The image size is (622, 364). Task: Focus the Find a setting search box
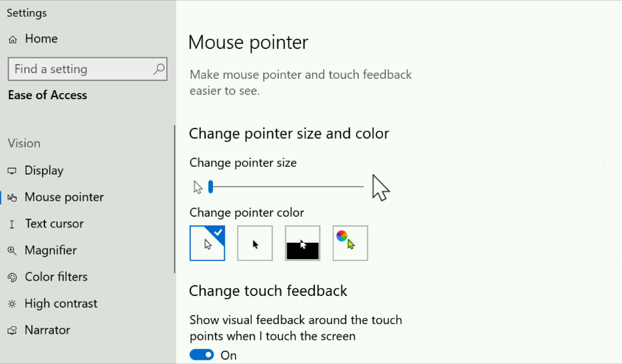click(82, 69)
